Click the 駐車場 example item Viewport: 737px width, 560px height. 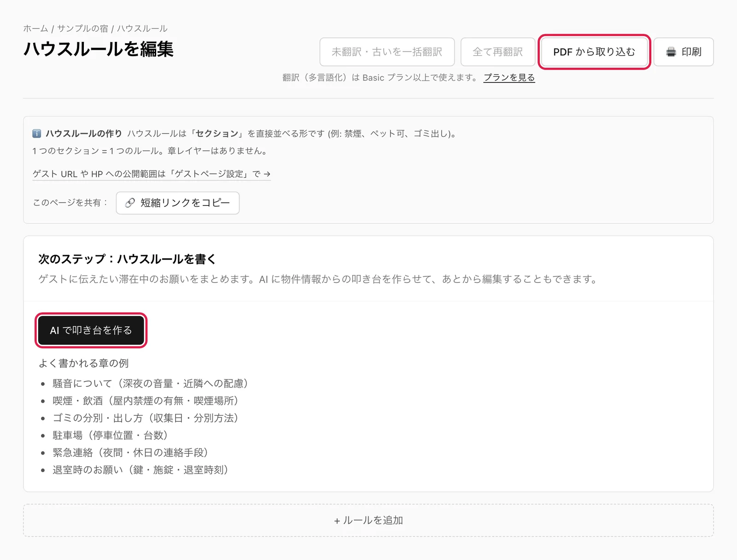110,436
